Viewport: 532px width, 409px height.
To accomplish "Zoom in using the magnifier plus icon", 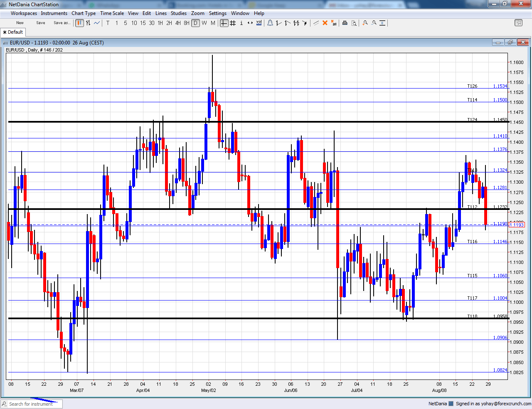I will [365, 23].
